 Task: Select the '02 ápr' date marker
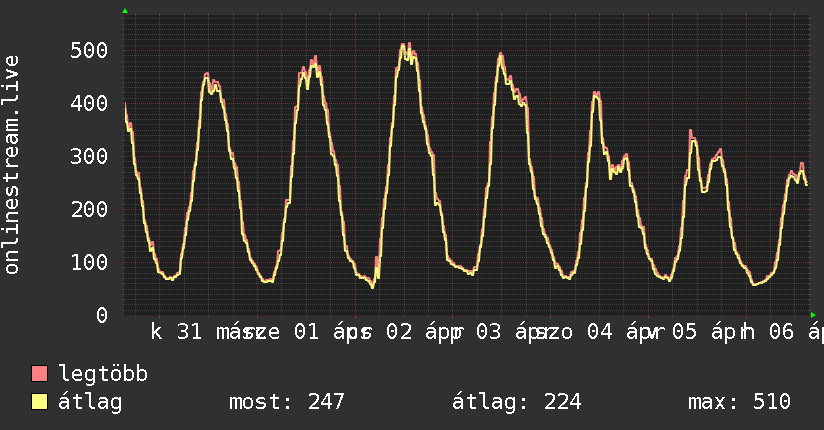[417, 331]
